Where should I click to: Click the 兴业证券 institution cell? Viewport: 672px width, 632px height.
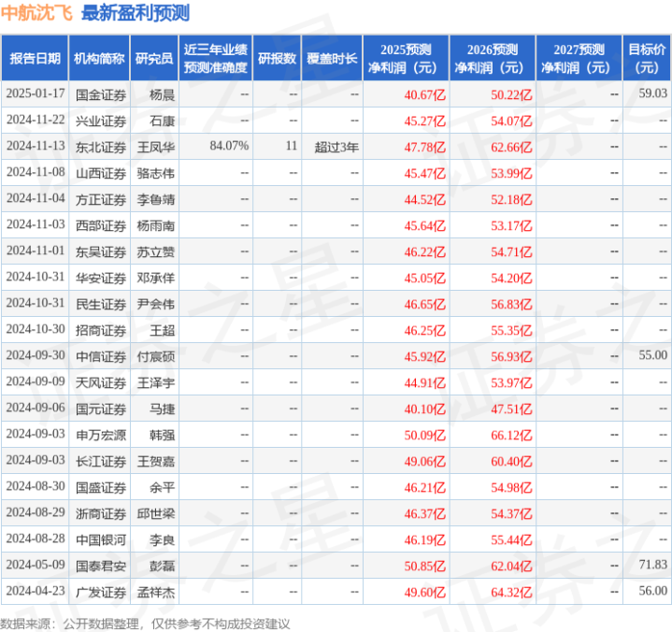coord(101,121)
